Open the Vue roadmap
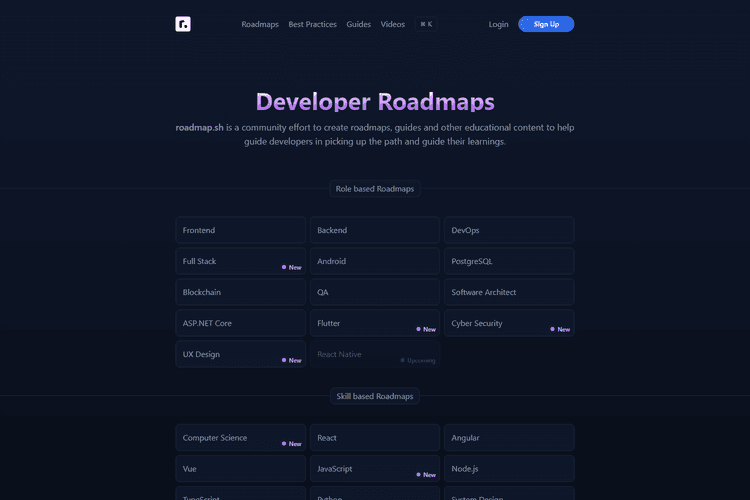Viewport: 750px width, 500px height. tap(241, 469)
